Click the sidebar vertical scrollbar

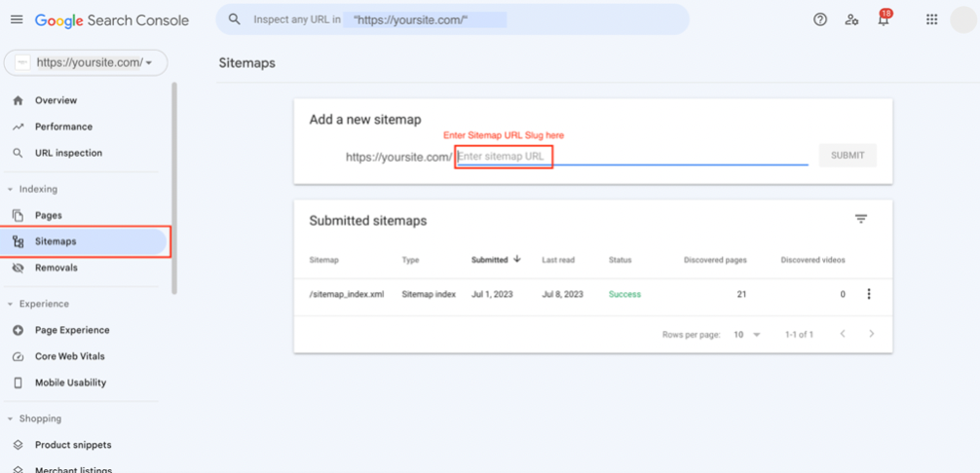coord(174,185)
